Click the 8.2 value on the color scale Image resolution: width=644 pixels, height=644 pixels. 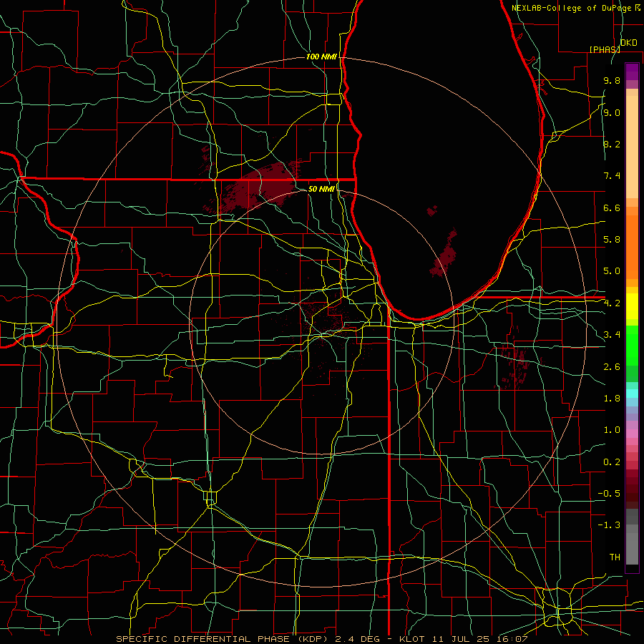pos(612,144)
